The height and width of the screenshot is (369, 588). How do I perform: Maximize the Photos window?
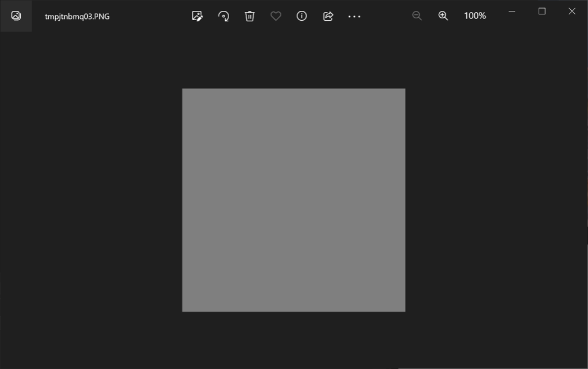541,11
